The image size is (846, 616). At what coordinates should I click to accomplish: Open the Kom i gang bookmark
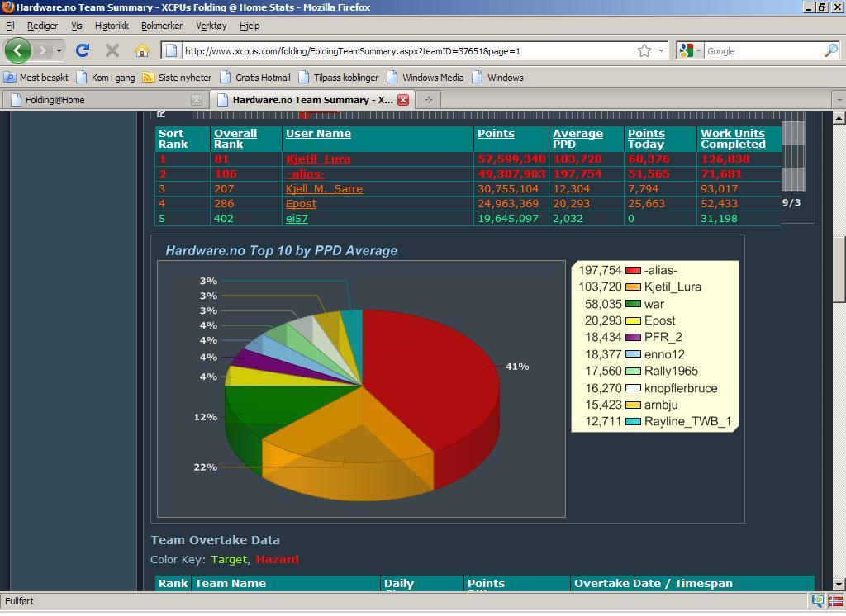click(106, 78)
